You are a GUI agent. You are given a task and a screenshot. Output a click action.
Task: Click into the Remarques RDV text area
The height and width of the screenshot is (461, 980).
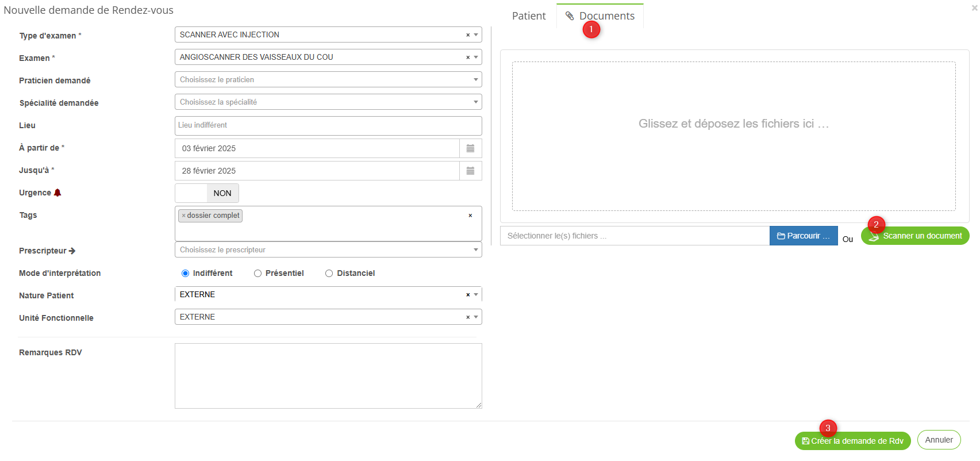point(328,376)
